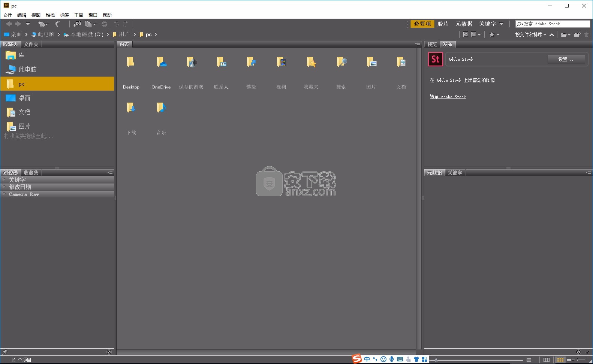This screenshot has width=593, height=364.
Task: Select 图片 in the favorites list
Action: (57, 126)
